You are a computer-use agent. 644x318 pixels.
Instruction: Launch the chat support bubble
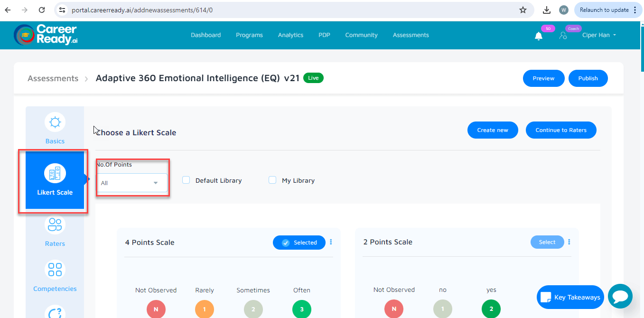click(620, 296)
